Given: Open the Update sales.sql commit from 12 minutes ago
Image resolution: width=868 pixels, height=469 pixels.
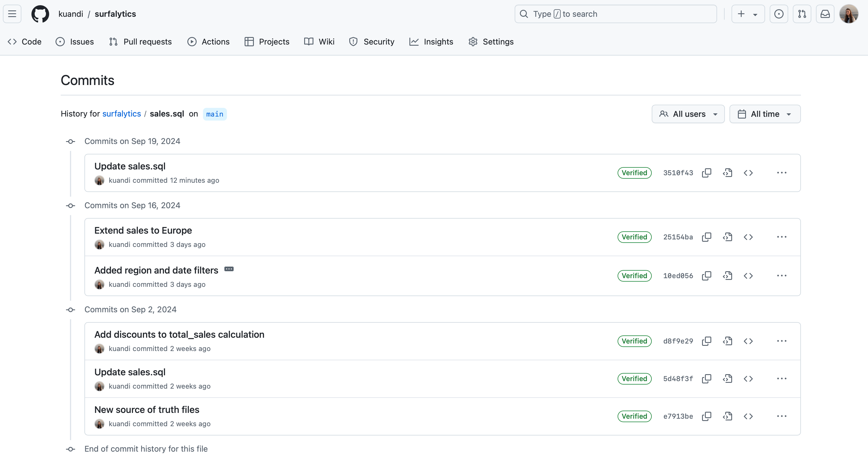Looking at the screenshot, I should click(130, 167).
